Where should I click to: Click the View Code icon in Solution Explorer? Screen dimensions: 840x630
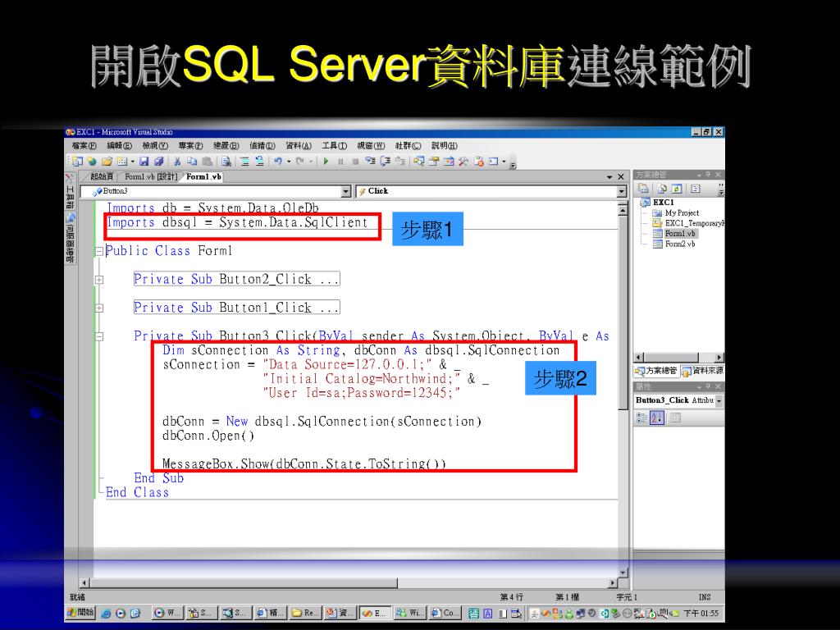tap(696, 189)
